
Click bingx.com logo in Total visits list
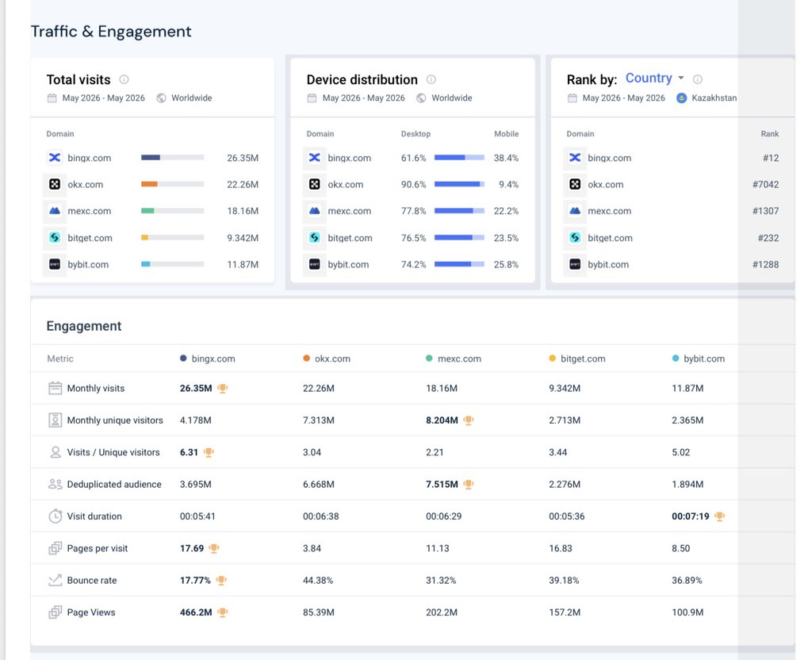click(x=55, y=158)
